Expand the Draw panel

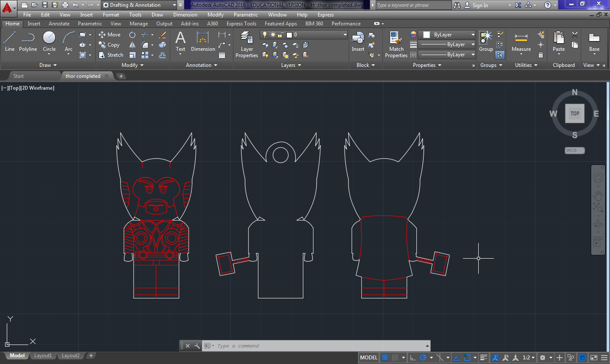click(48, 65)
